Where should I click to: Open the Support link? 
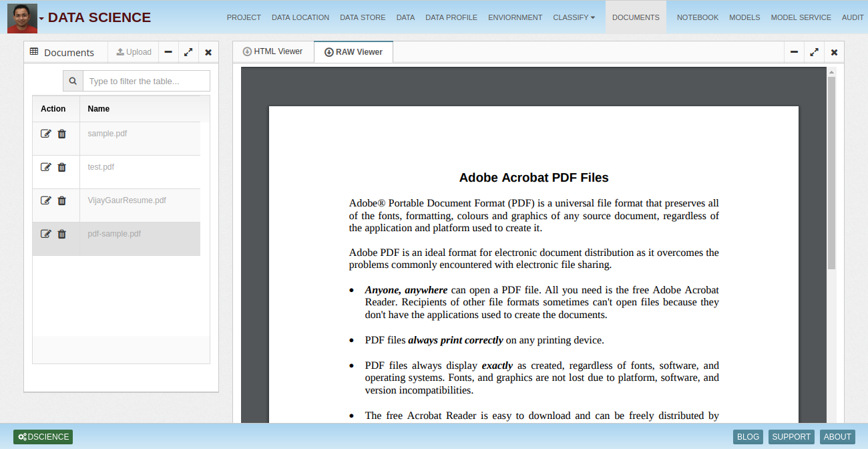(791, 437)
